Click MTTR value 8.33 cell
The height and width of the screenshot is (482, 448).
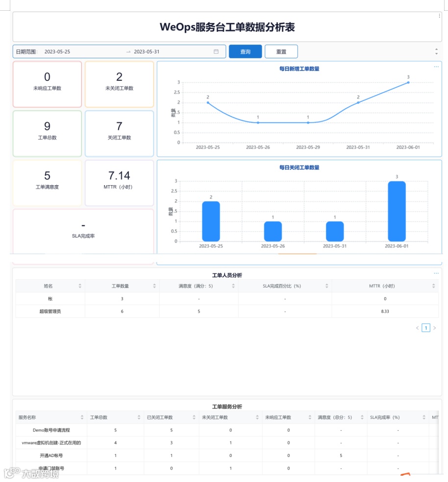tap(385, 312)
